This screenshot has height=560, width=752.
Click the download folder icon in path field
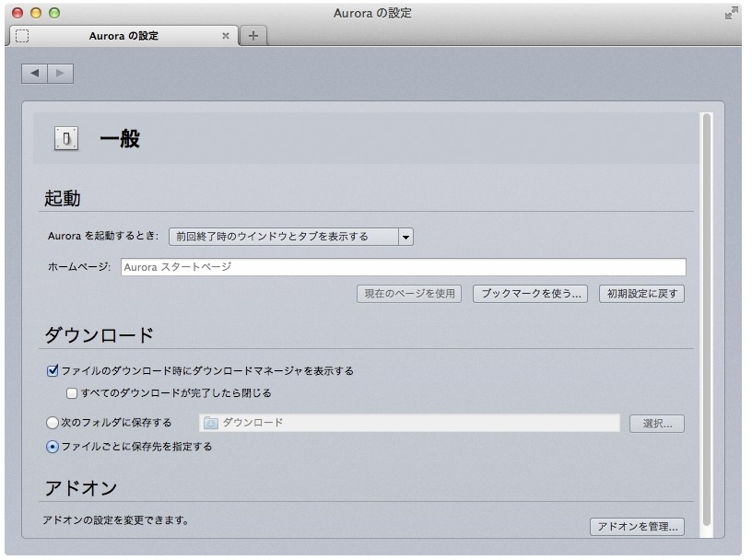[210, 423]
